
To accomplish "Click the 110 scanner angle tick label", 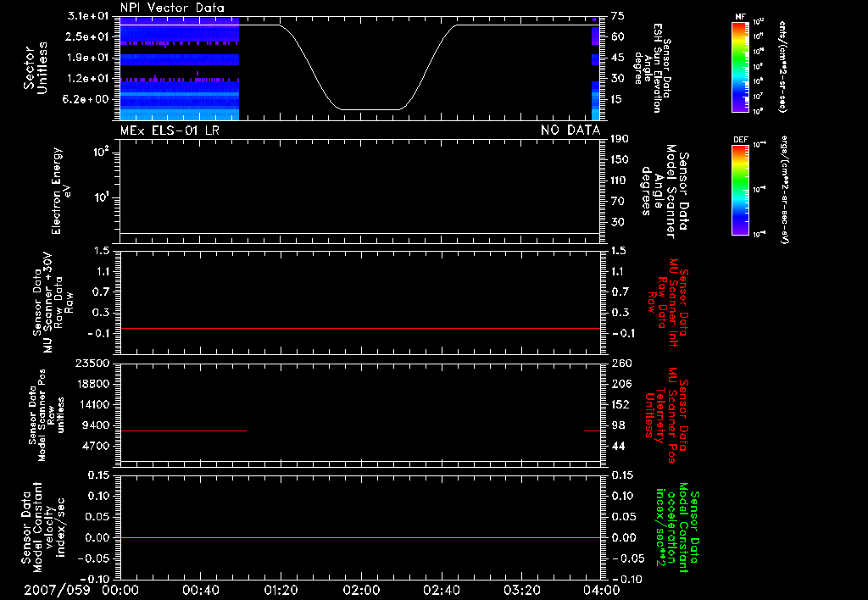I will (620, 181).
